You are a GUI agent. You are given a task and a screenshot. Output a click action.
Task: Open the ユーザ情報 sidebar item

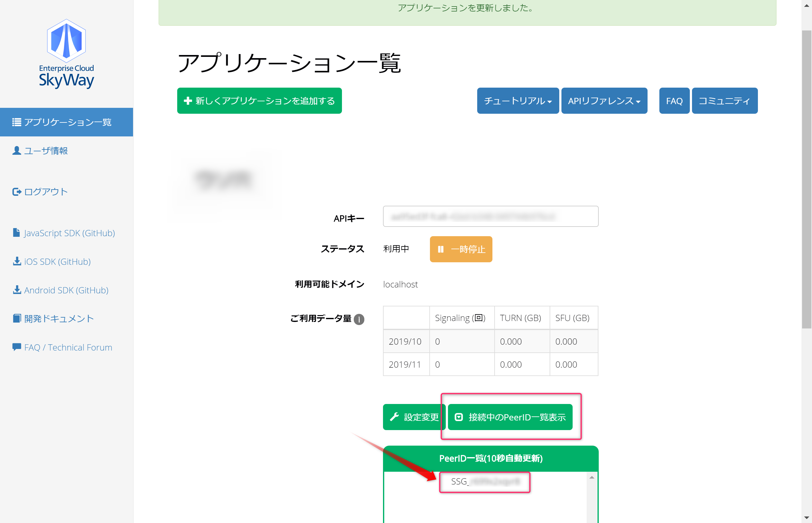tap(45, 151)
